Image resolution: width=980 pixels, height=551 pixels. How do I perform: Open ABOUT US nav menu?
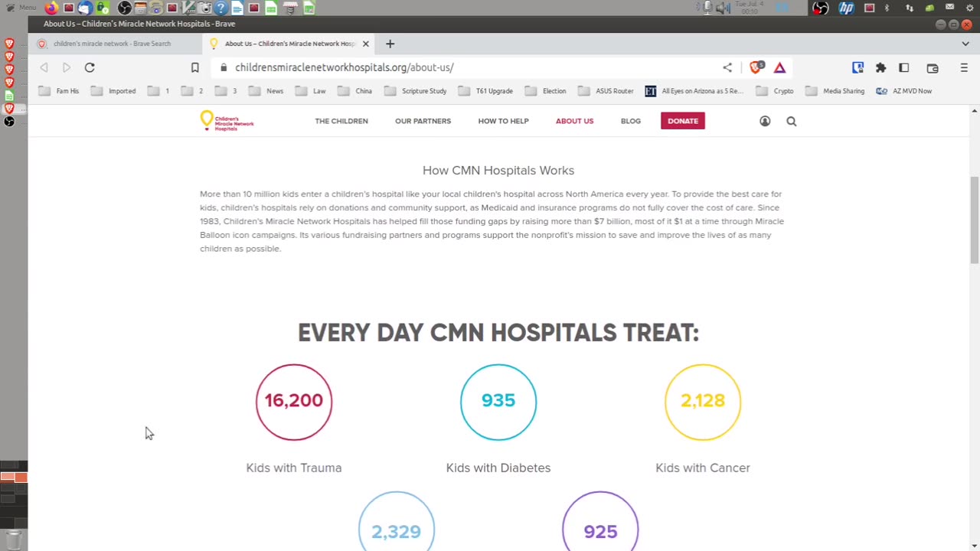tap(574, 121)
